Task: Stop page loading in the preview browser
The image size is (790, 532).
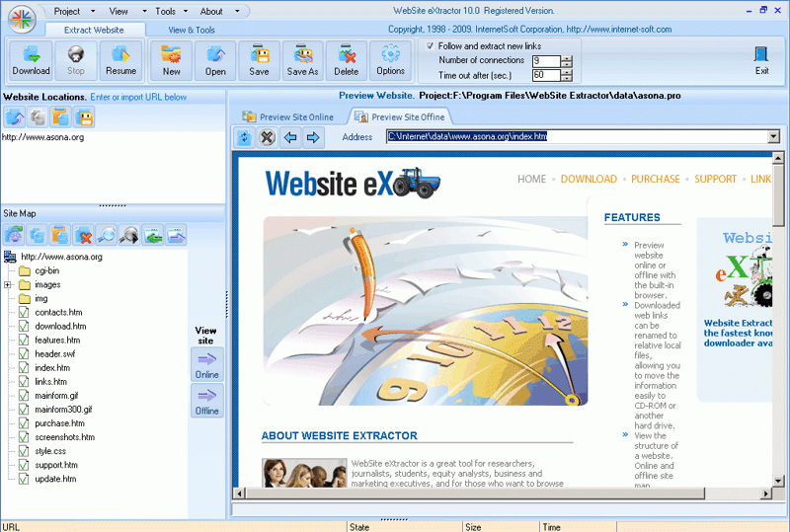Action: click(x=267, y=137)
